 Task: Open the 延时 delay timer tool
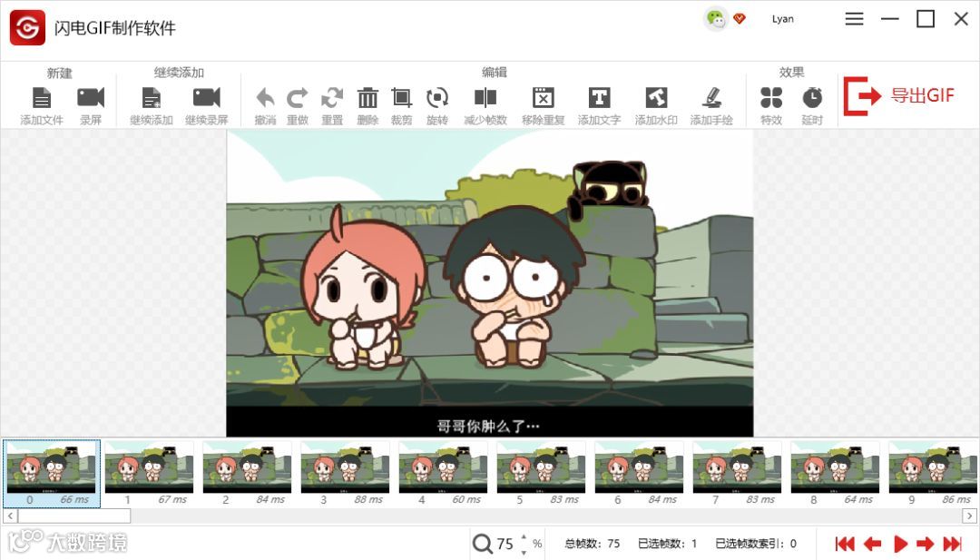pyautogui.click(x=812, y=97)
